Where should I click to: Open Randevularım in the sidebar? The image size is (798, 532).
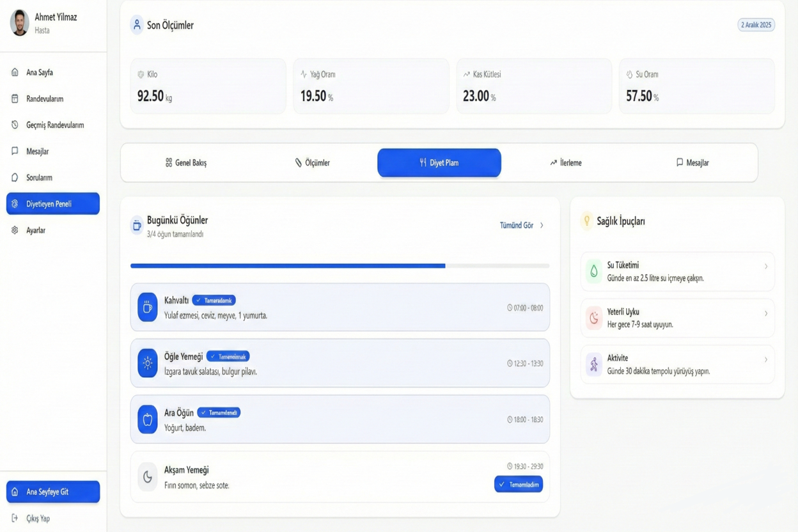click(45, 99)
